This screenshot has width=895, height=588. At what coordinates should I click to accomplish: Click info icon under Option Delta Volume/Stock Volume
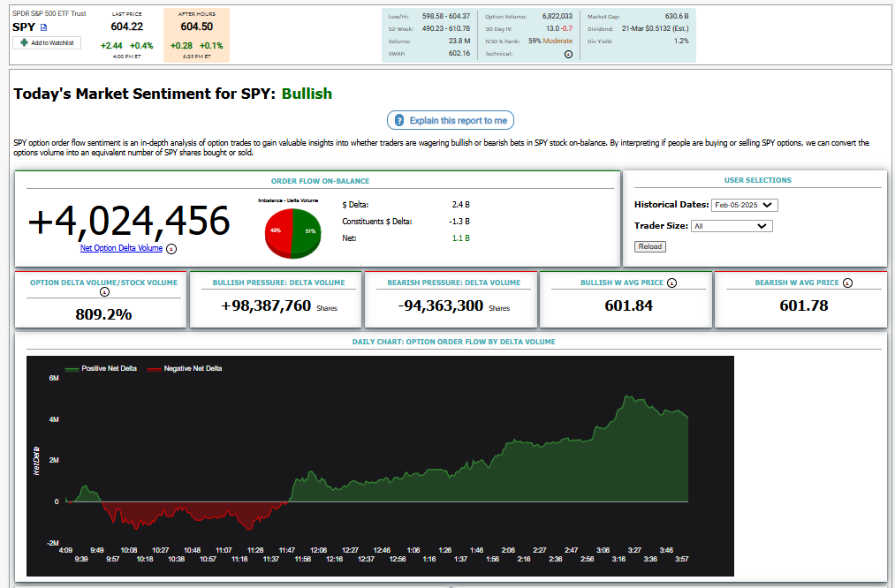(104, 292)
